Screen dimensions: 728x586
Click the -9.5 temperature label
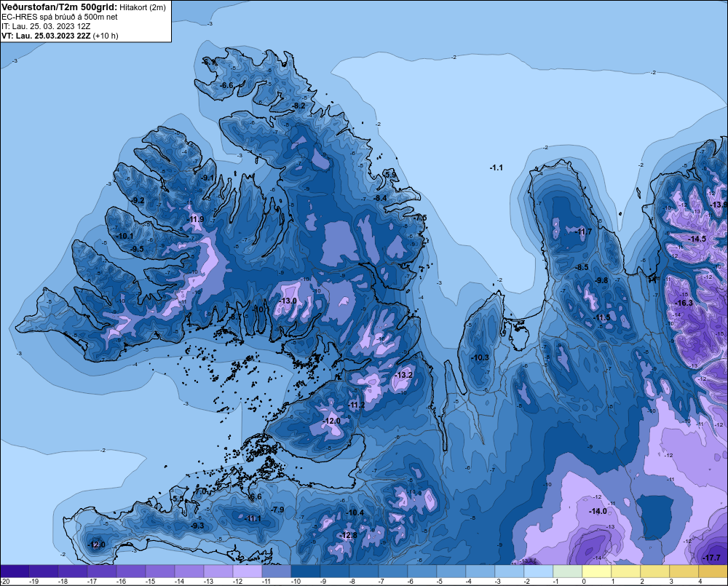tap(137, 250)
